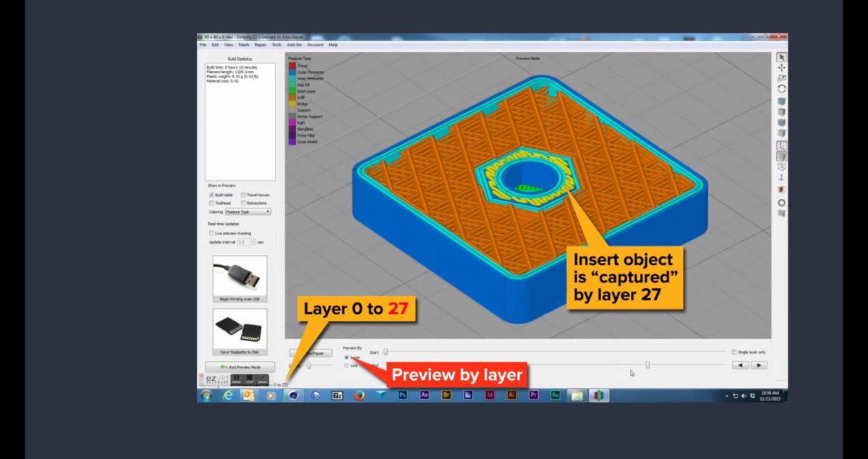Open Photoshop from the taskbar

tap(402, 395)
